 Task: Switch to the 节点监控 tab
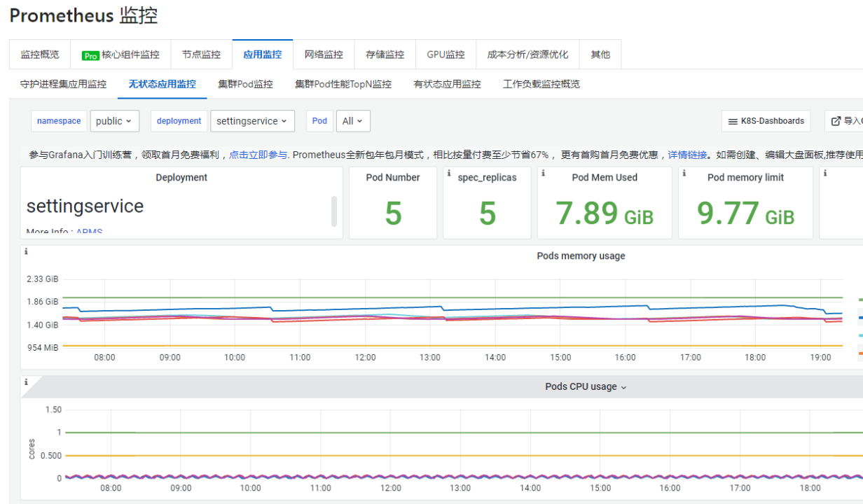click(201, 55)
